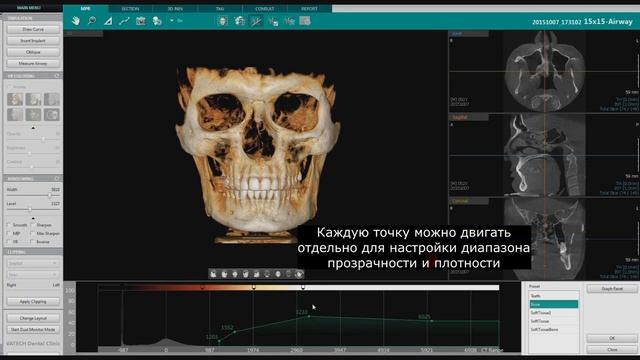Click rightmost highlighted orientation icon under skull
This screenshot has width=640, height=360.
(x=299, y=274)
